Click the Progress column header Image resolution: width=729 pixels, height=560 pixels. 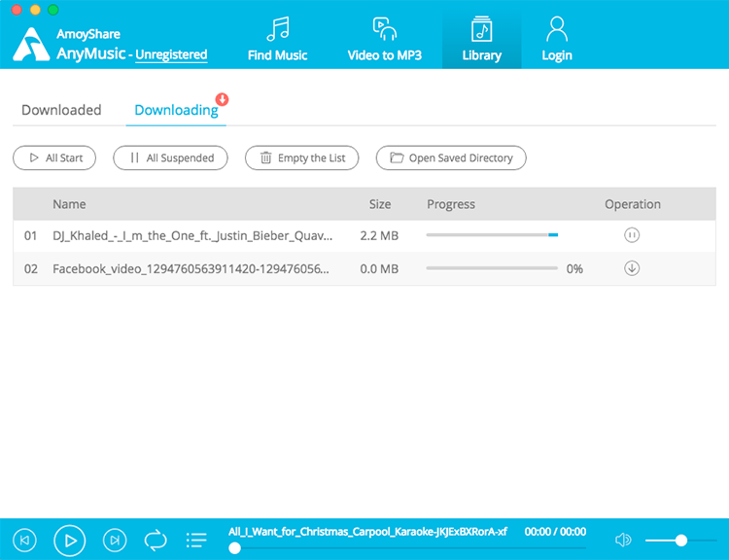click(x=451, y=204)
